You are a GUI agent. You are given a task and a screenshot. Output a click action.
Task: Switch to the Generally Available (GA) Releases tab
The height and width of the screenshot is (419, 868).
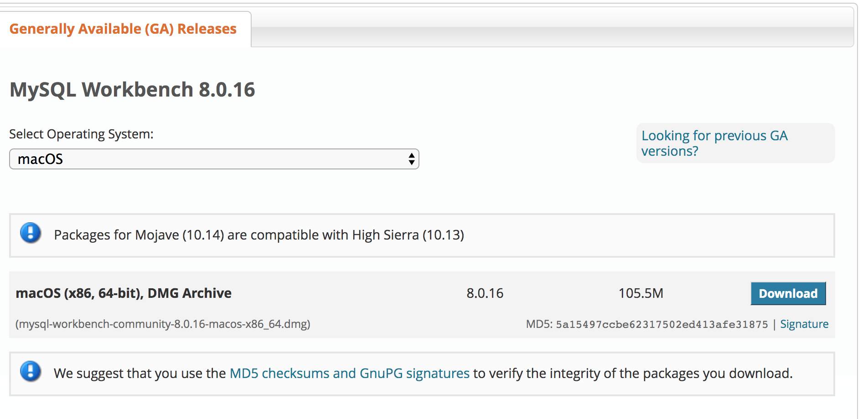coord(123,29)
